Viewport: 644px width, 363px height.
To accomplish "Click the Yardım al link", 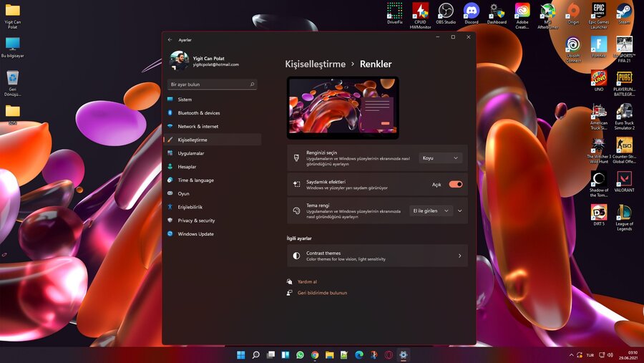I will [307, 281].
